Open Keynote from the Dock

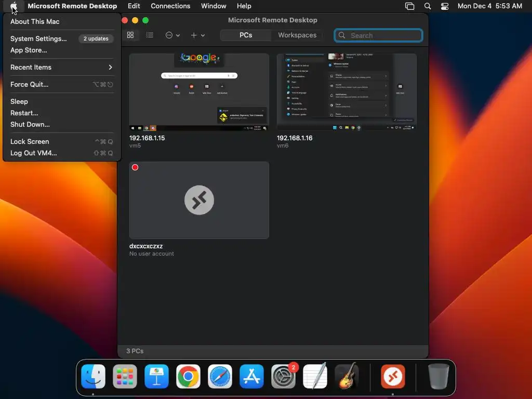pyautogui.click(x=156, y=376)
